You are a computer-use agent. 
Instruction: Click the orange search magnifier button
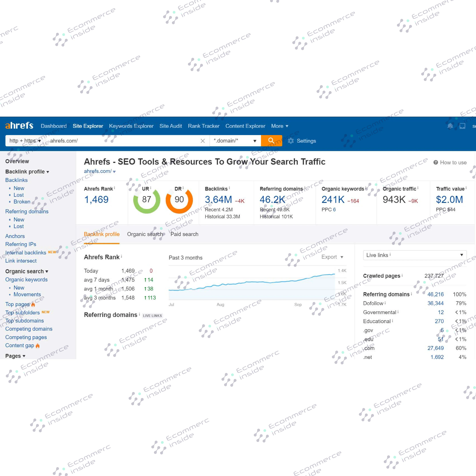(271, 141)
